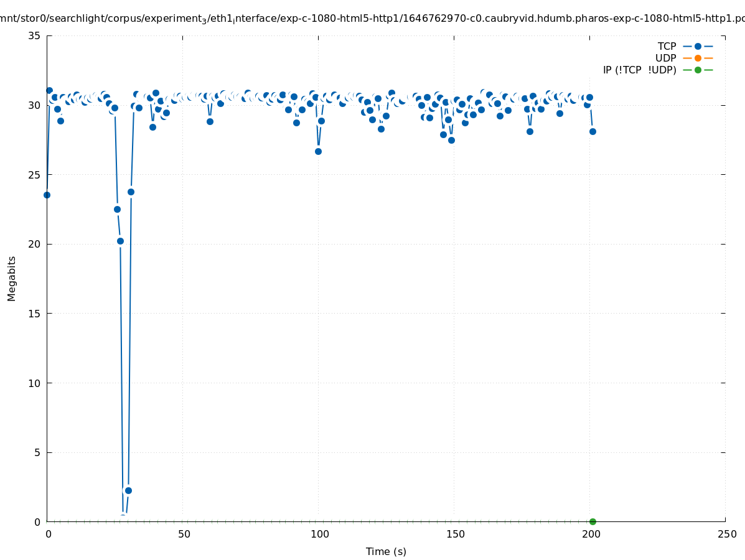Click the green IP legend marker
Image resolution: width=745 pixels, height=560 pixels.
tap(698, 70)
